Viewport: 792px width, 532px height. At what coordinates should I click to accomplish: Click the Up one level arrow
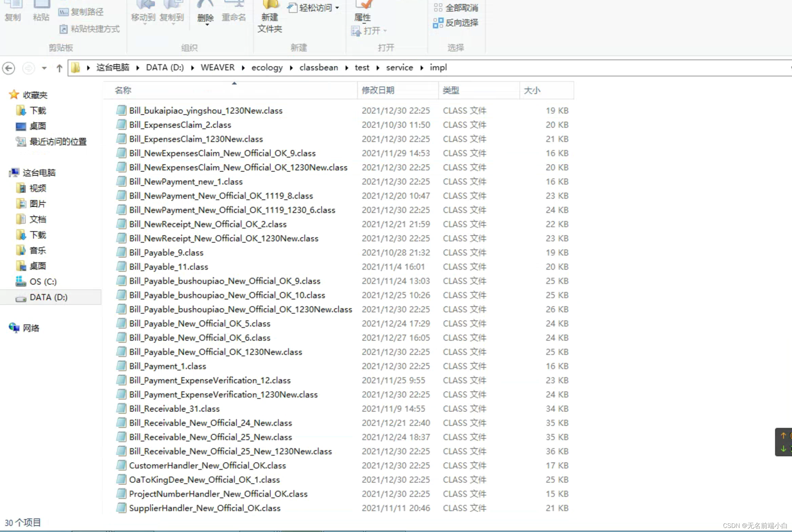click(x=60, y=68)
